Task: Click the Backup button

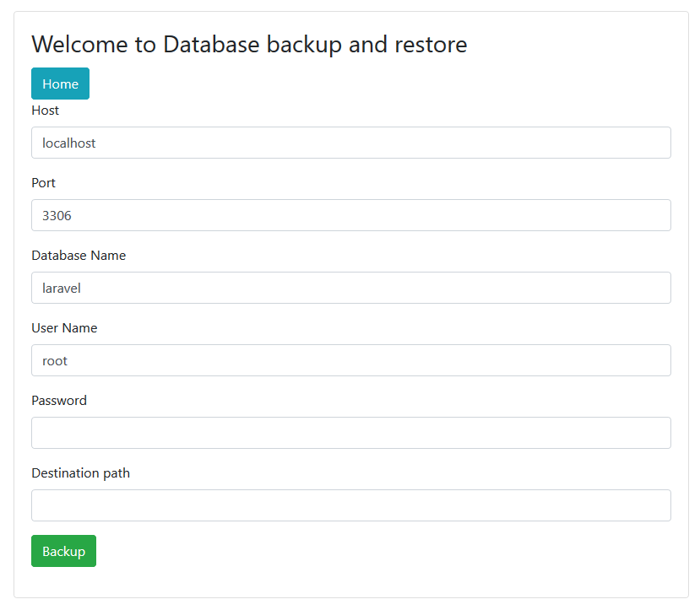Action: (x=63, y=550)
